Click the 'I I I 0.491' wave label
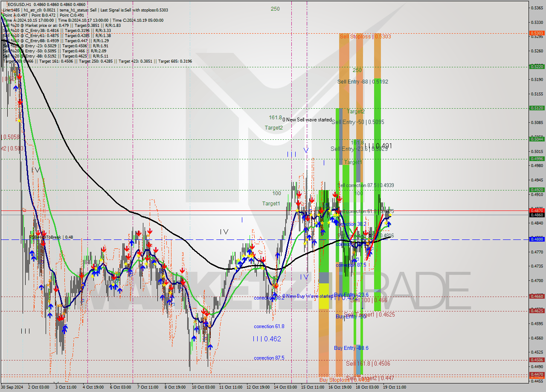Viewport: 546px width, 392px height. (x=378, y=146)
